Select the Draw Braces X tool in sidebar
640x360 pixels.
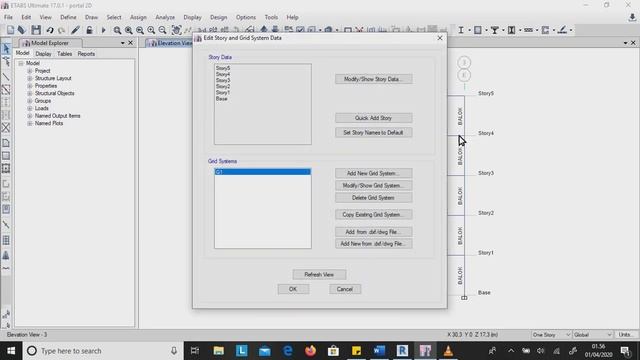[6, 127]
